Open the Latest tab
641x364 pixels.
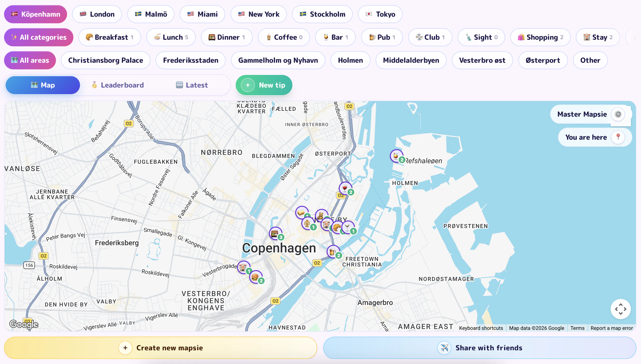[192, 85]
